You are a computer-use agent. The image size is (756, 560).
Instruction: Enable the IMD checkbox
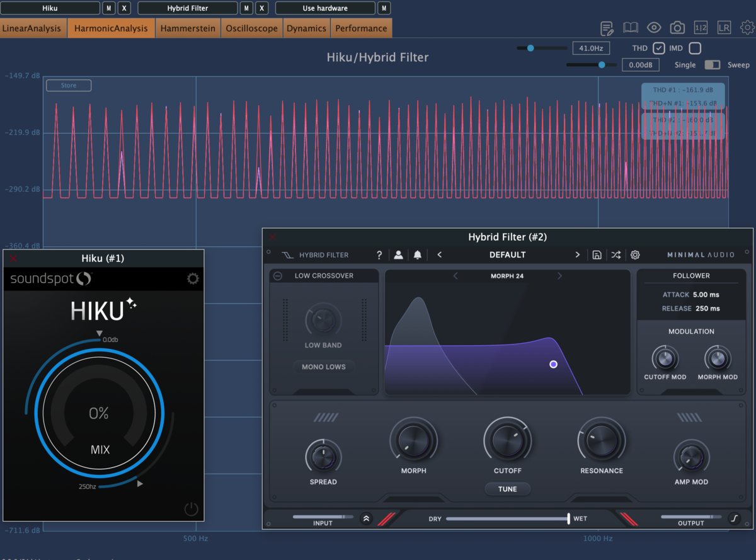[x=695, y=48]
